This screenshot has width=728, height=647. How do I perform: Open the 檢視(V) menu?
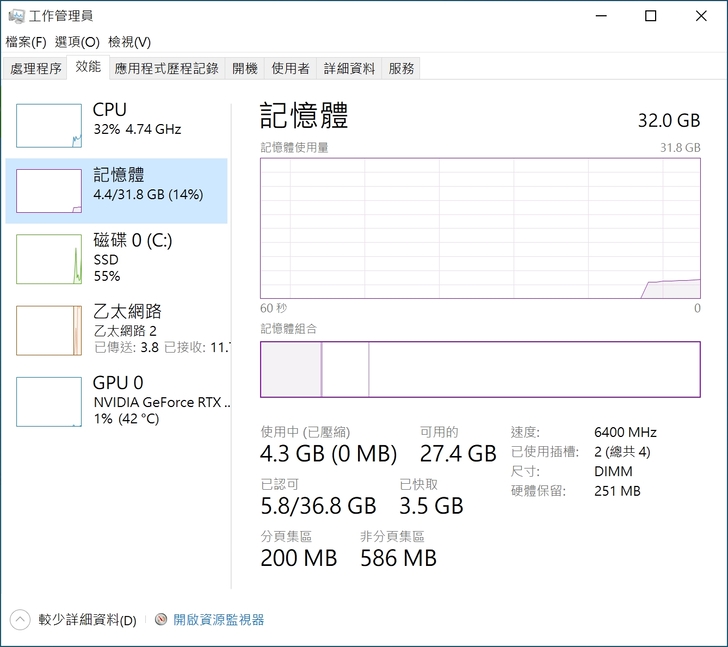[x=129, y=42]
